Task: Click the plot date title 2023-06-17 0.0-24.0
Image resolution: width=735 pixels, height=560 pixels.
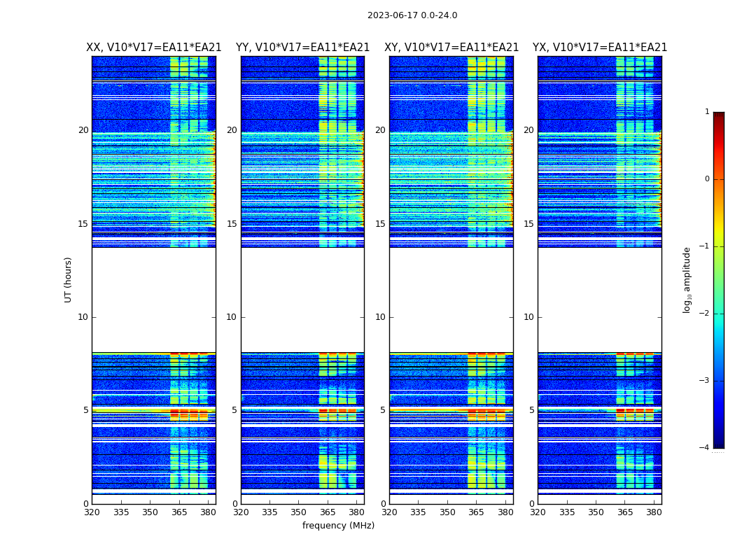Action: pyautogui.click(x=412, y=15)
